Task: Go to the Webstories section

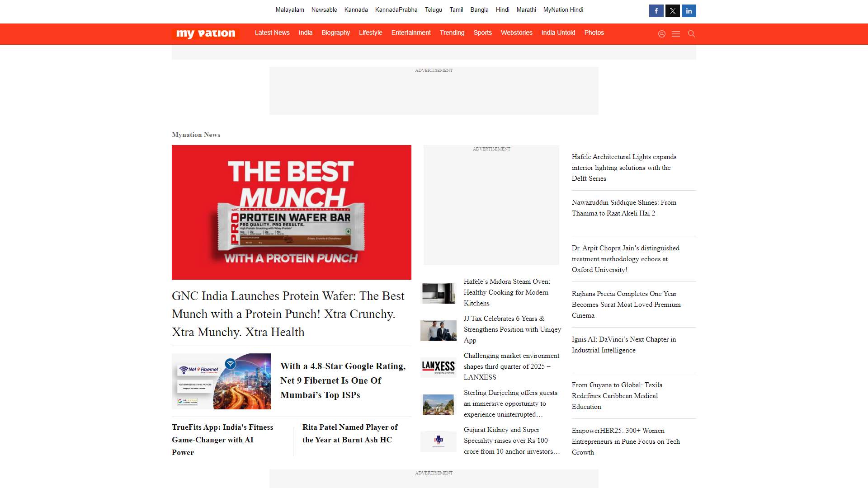Action: [516, 33]
